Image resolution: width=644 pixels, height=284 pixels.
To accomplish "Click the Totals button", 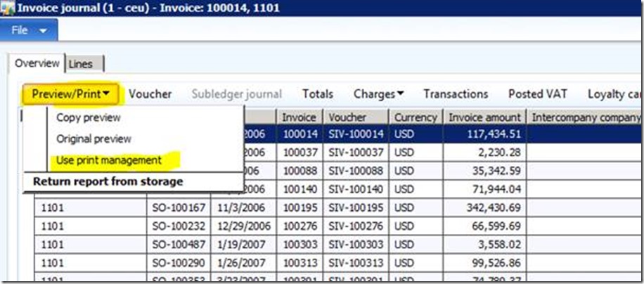I will tap(318, 93).
